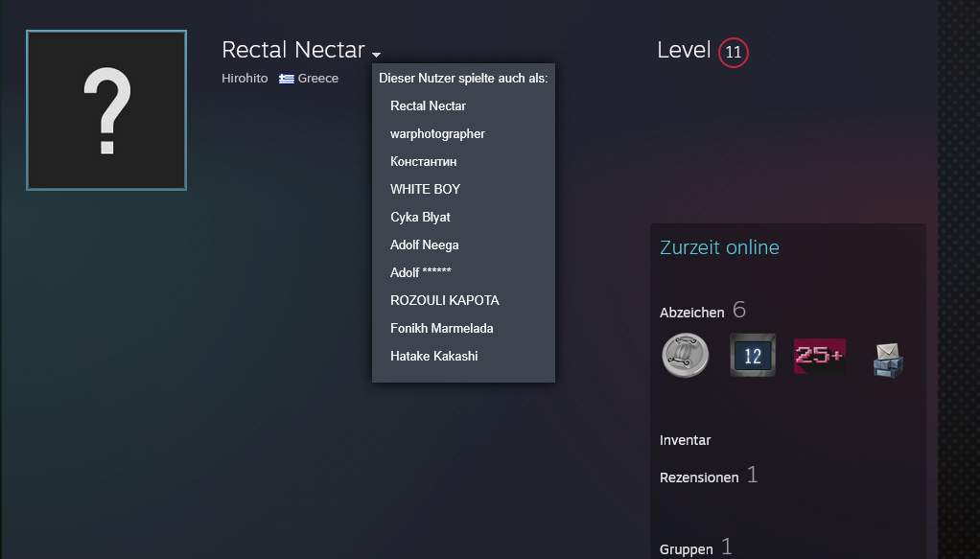Collapse the name history dropdown arrow
Screen dimensions: 980x559
[377, 55]
